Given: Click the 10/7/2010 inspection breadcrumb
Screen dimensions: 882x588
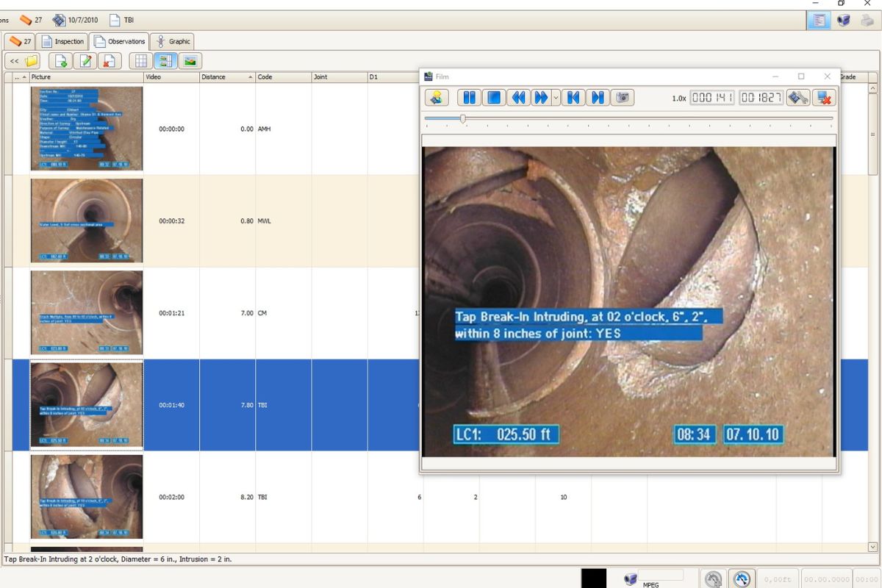Looking at the screenshot, I should click(x=75, y=20).
